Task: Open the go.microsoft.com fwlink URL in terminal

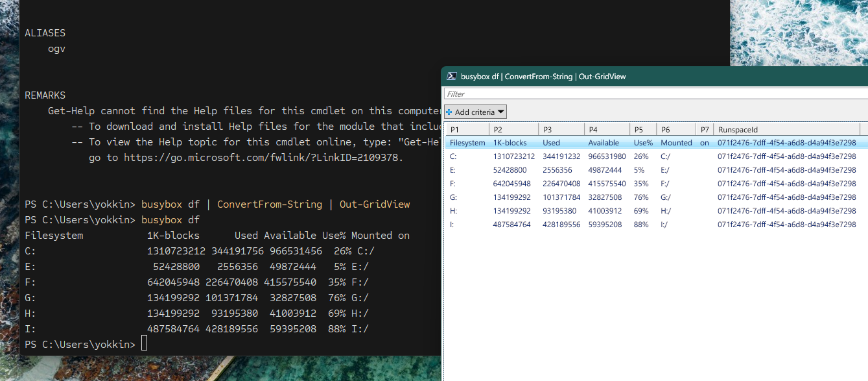Action: 263,158
